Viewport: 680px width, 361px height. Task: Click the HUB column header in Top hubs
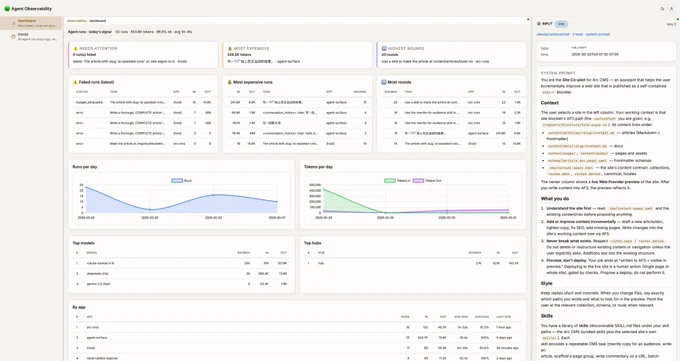click(x=321, y=253)
